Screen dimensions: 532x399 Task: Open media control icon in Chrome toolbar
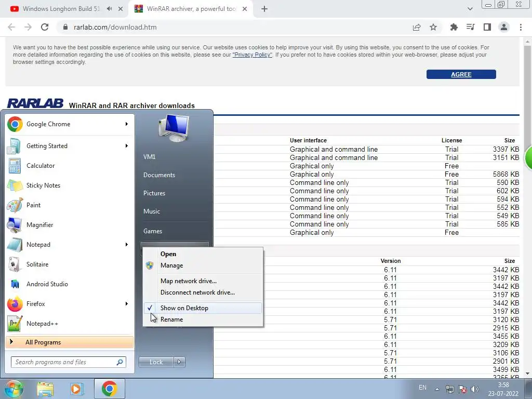click(471, 27)
